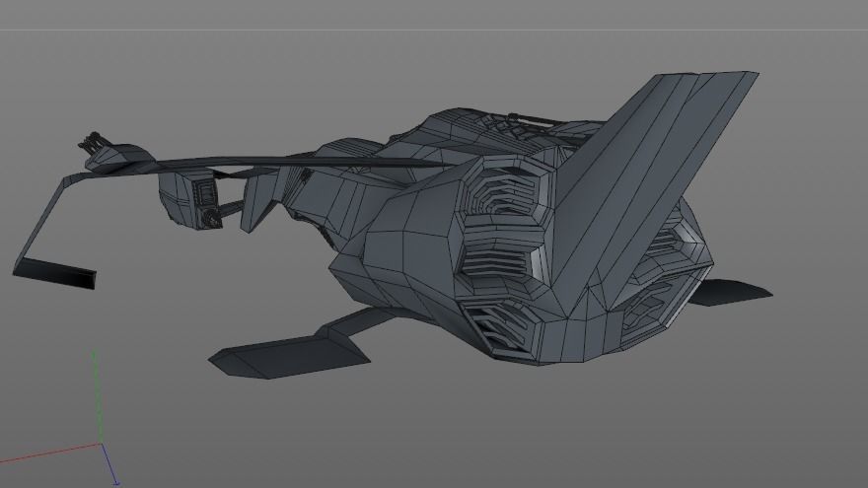Screen dimensions: 868x488
Task: Click the red X axis of the world gizmo
Action: (x=50, y=453)
